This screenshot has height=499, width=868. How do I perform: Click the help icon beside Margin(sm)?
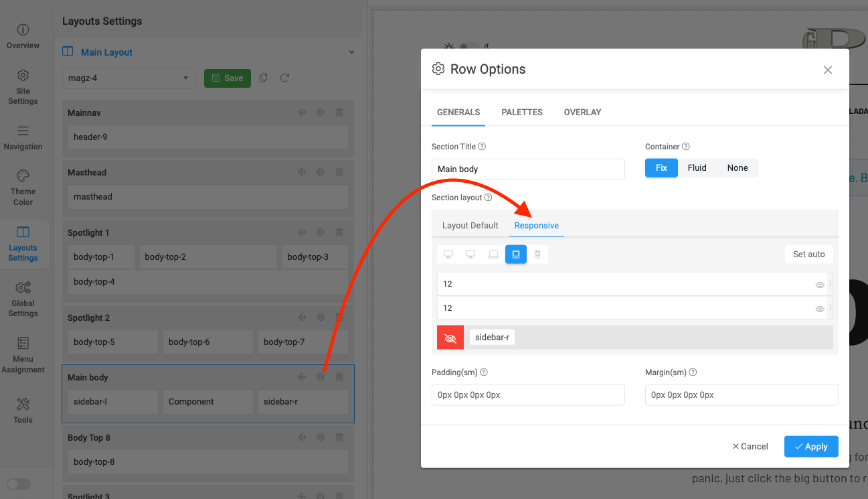pyautogui.click(x=693, y=372)
